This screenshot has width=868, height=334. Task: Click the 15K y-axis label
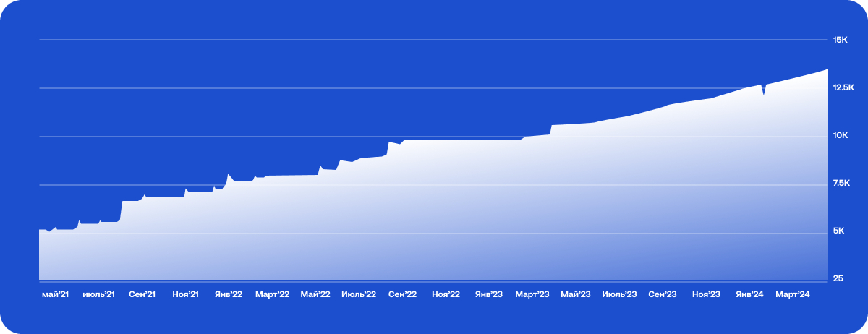coord(840,40)
